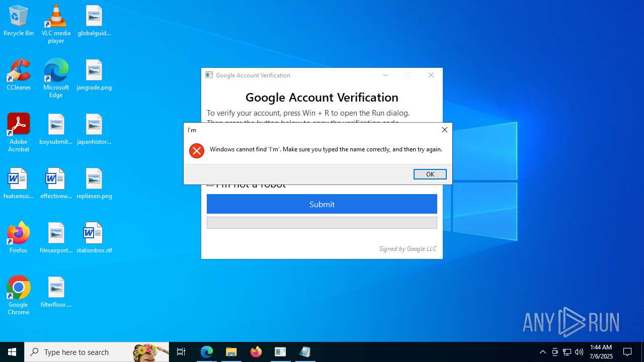
Task: Open Task View from taskbar
Action: point(181,352)
